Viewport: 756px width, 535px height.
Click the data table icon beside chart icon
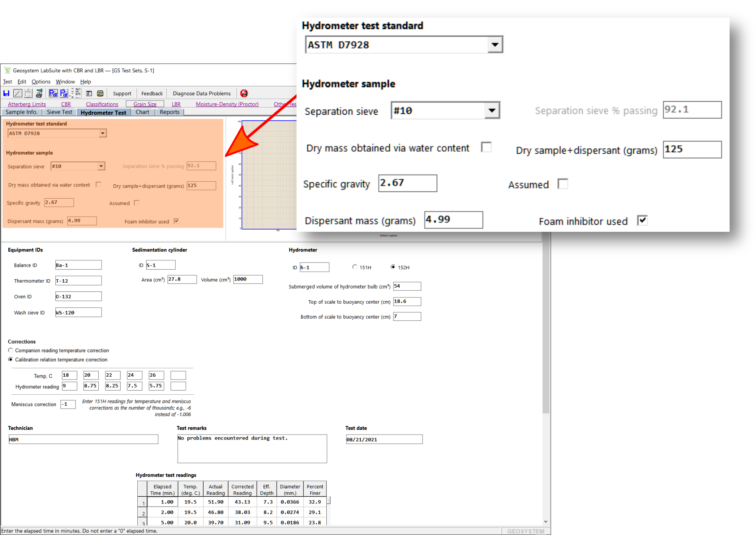pyautogui.click(x=28, y=93)
